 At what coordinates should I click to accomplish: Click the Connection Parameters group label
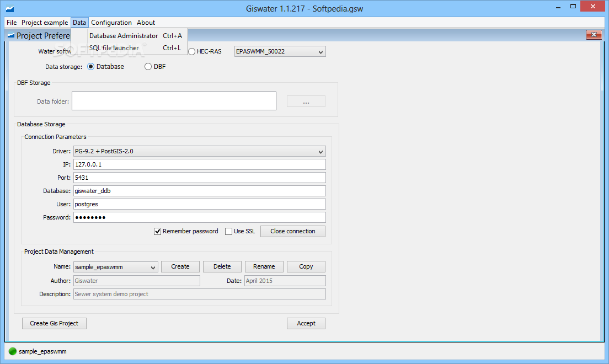click(55, 137)
